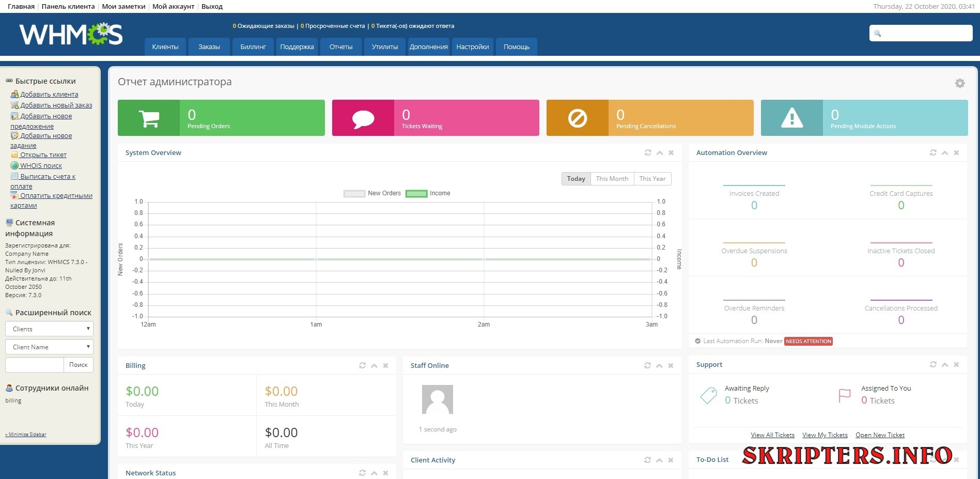The width and height of the screenshot is (980, 479).
Task: Refresh the Client Activity widget
Action: [647, 460]
